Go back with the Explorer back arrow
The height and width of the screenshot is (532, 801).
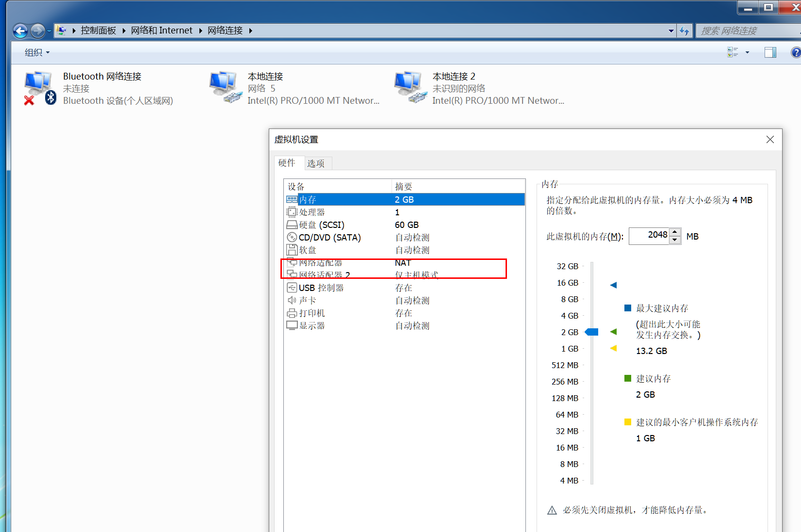click(20, 31)
